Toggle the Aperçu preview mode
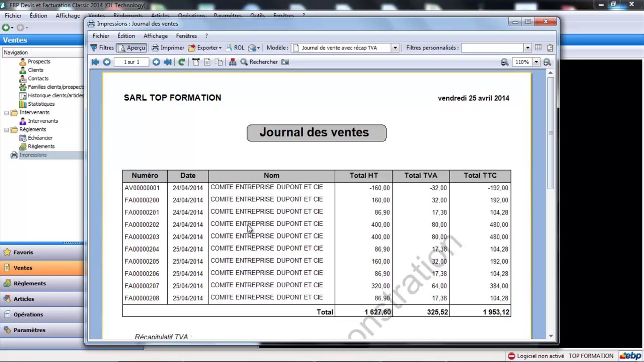Image resolution: width=644 pixels, height=362 pixels. [132, 48]
